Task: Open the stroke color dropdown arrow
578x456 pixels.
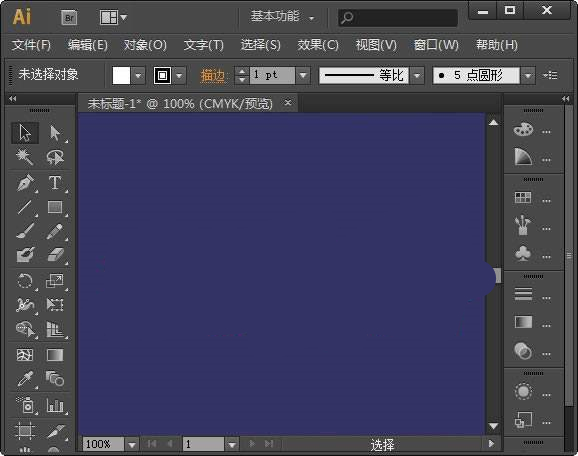Action: (x=180, y=76)
